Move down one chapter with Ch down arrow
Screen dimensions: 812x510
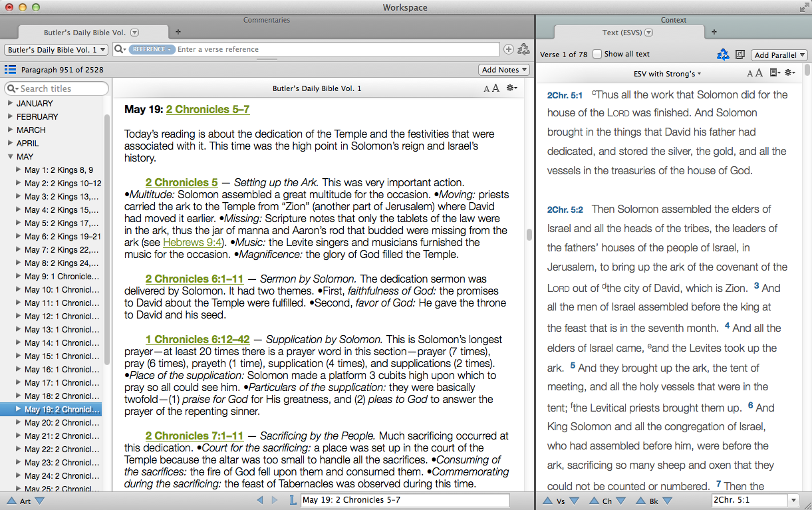[x=621, y=501]
